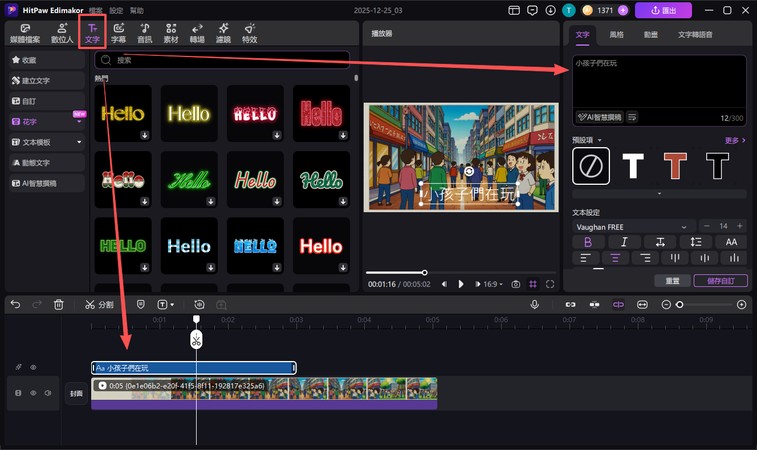
Task: Select center text alignment
Action: click(615, 258)
